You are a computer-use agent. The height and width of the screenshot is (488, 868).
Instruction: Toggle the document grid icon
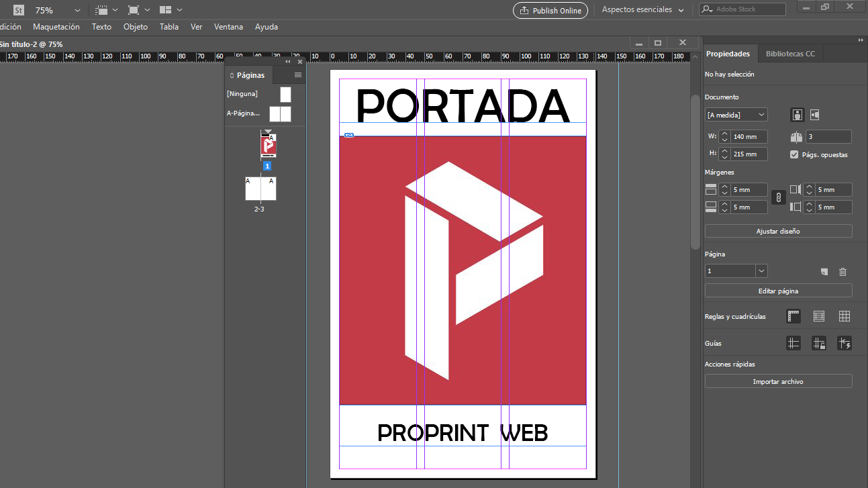click(x=845, y=316)
